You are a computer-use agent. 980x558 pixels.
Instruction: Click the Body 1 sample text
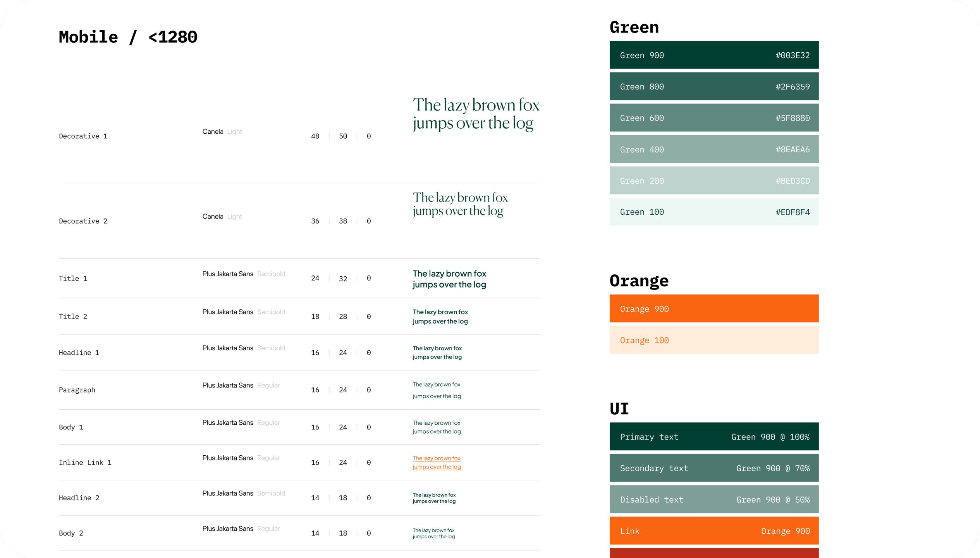[437, 427]
